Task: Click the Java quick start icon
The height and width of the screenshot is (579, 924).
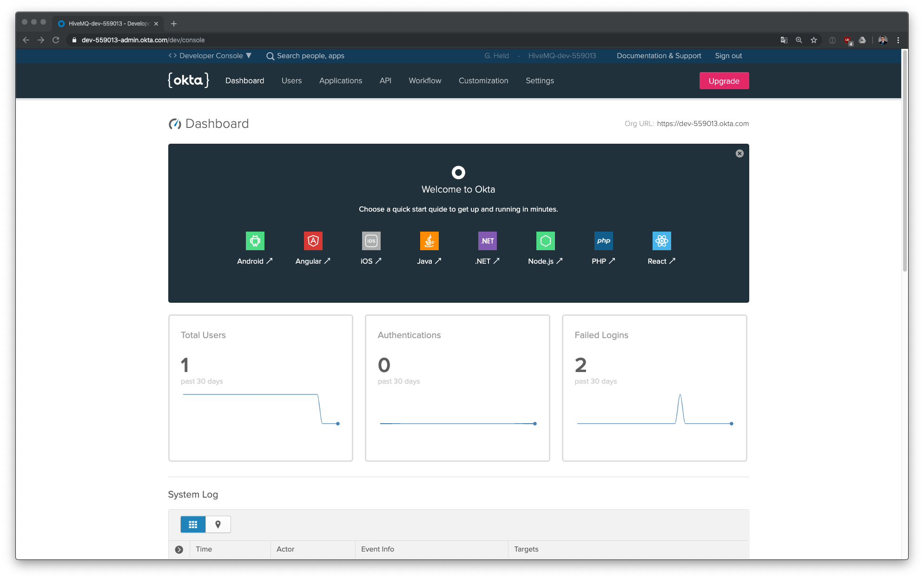Action: (429, 241)
